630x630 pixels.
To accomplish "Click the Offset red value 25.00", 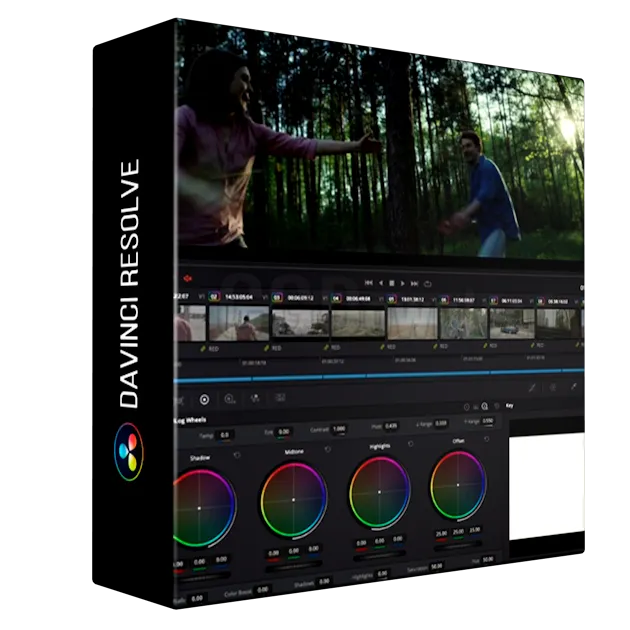I will 441,534.
